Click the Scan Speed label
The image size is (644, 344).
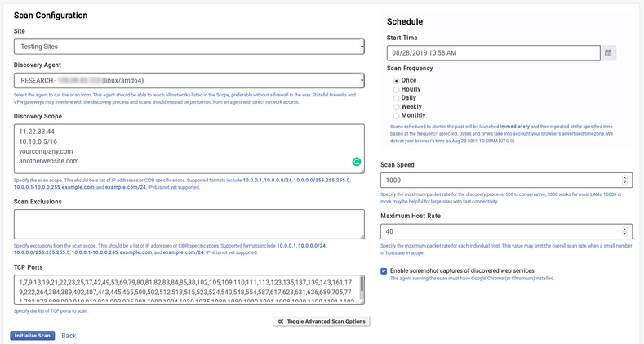398,165
